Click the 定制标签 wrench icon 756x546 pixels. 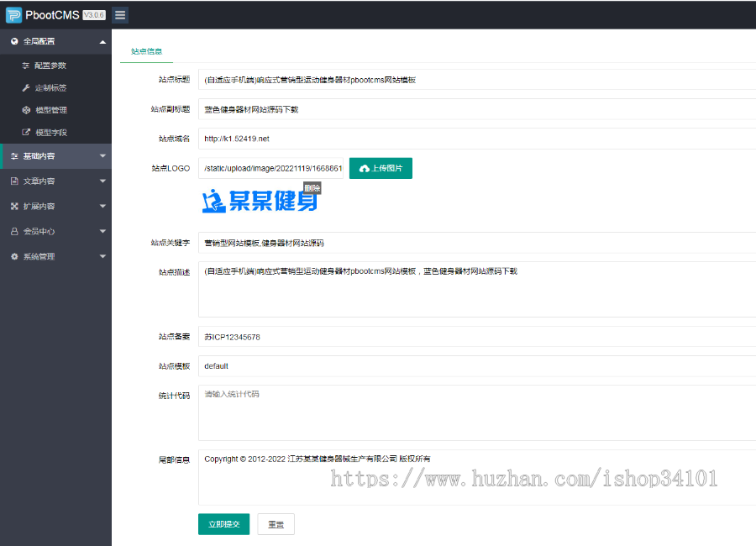[x=26, y=88]
